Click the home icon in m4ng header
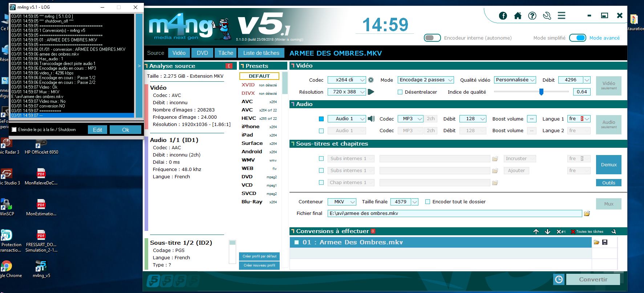Viewport: 644px width, 293px height. (x=518, y=16)
